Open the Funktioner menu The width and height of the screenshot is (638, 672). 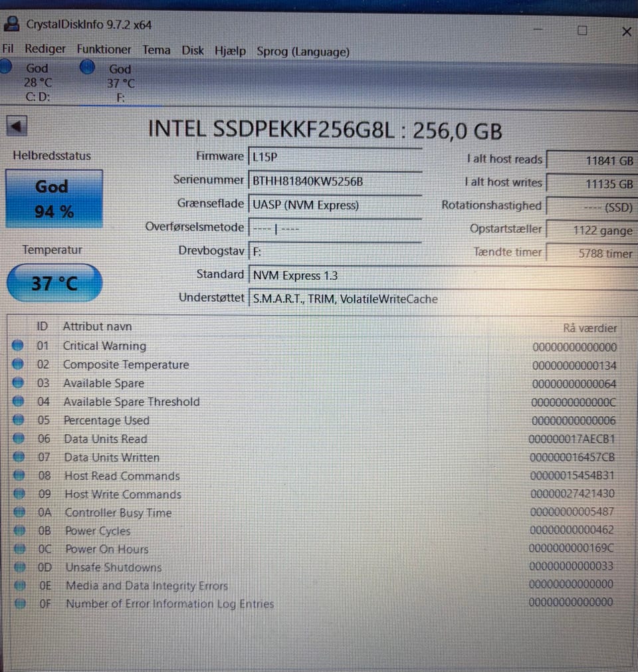pos(104,49)
